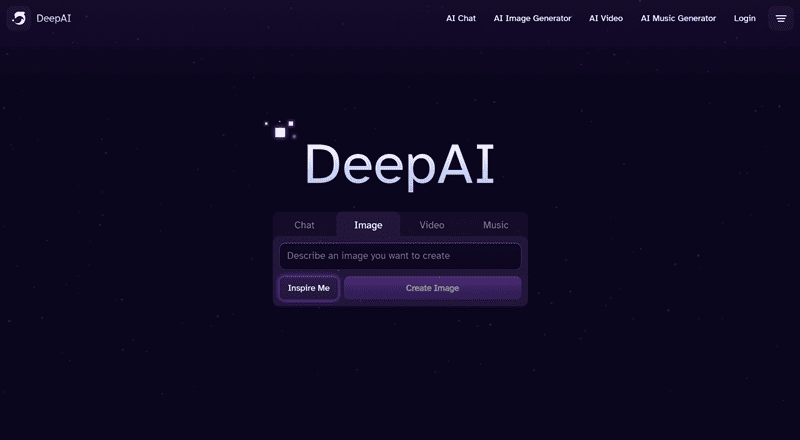Switch to the Video tab

tap(432, 225)
